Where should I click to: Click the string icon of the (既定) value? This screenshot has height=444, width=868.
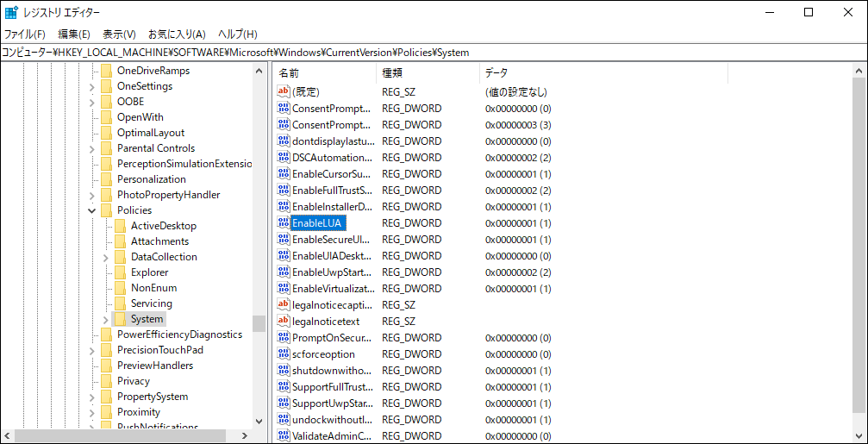point(284,91)
